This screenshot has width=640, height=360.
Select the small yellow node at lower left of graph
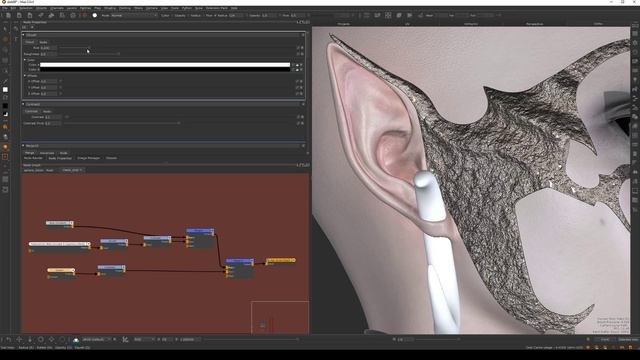[61, 273]
